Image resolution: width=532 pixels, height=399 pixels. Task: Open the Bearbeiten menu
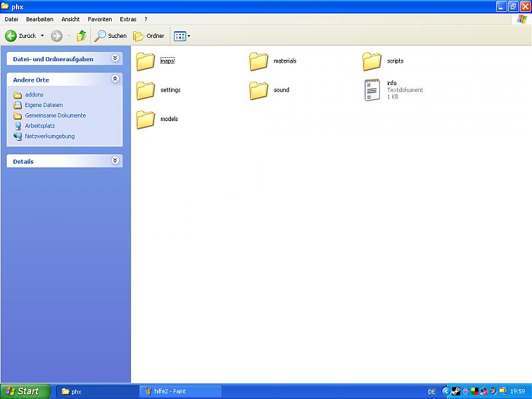(40, 19)
